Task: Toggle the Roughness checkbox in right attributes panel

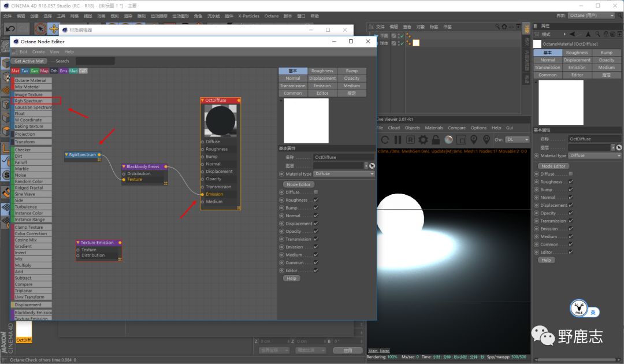Action: (x=571, y=181)
